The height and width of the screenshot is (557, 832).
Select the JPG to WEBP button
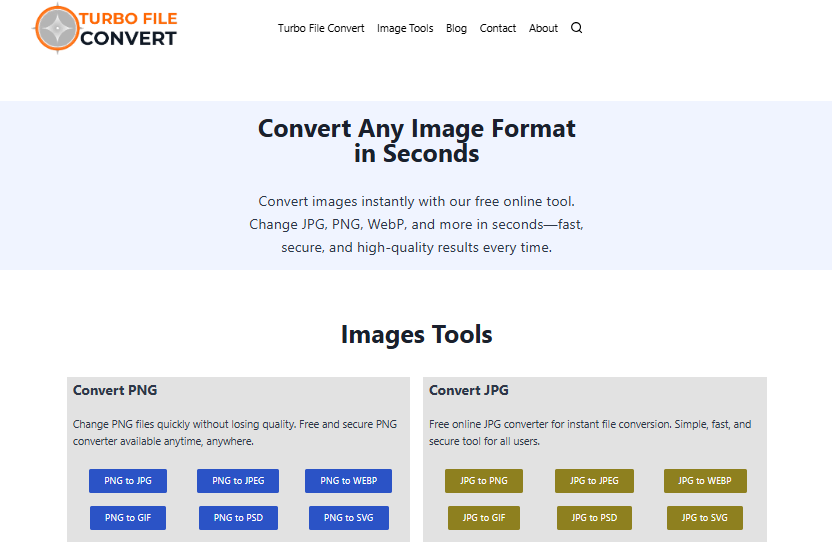(705, 481)
